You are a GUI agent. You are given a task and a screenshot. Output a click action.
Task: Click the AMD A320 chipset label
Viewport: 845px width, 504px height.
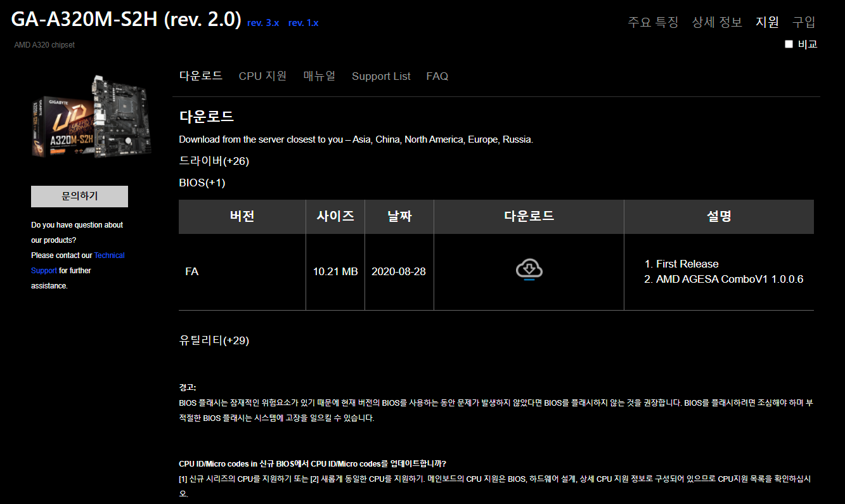tap(44, 45)
